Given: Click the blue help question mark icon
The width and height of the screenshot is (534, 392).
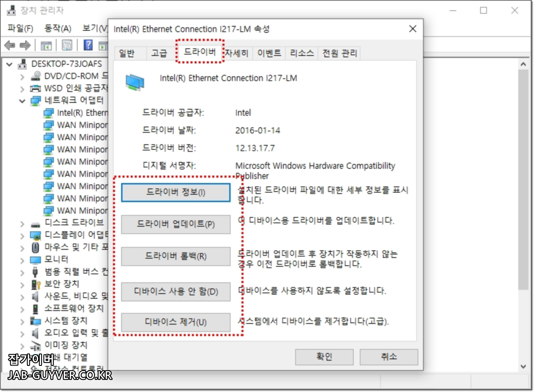Looking at the screenshot, I should [x=88, y=45].
